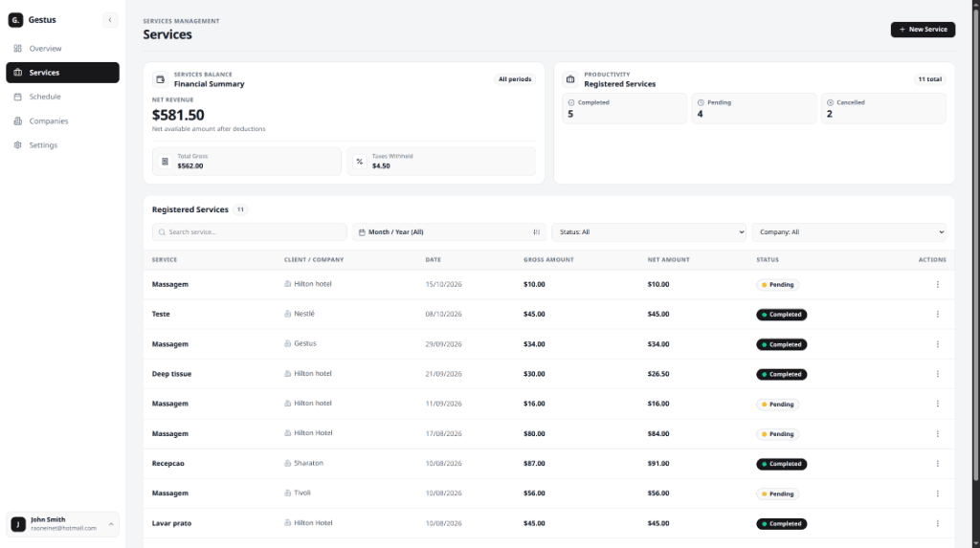Screen dimensions: 980x548
Task: Open actions menu for Recepcao row
Action: click(x=938, y=464)
